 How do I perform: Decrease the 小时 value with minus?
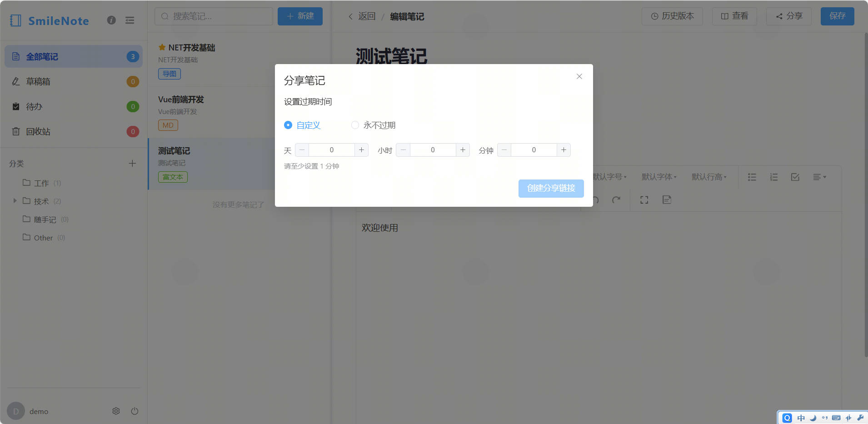403,150
